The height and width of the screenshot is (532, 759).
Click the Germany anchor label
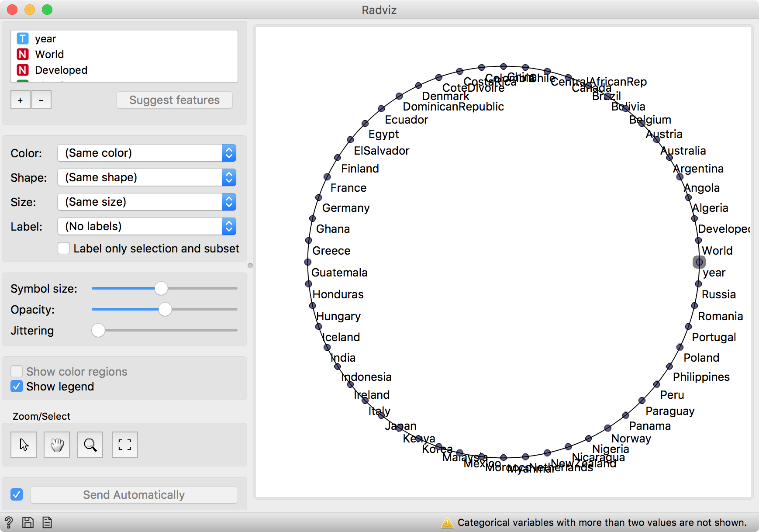(x=346, y=208)
